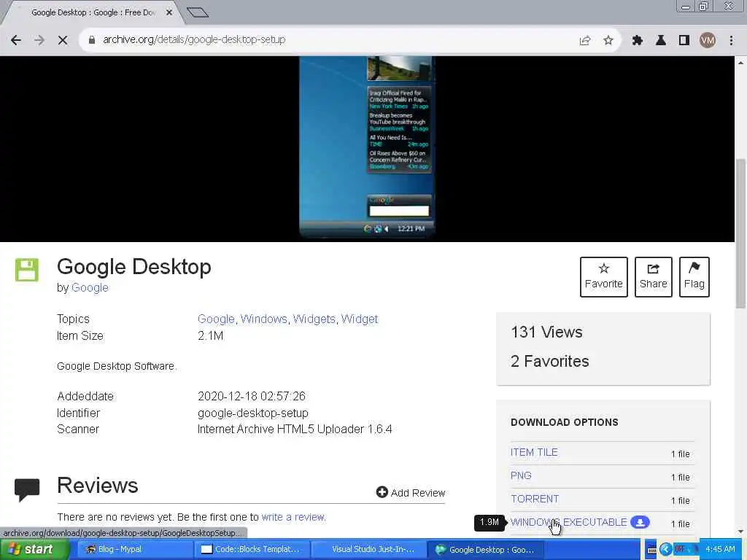Image resolution: width=747 pixels, height=560 pixels.
Task: Download the WINDOWS EXECUTABLE file
Action: 568,522
